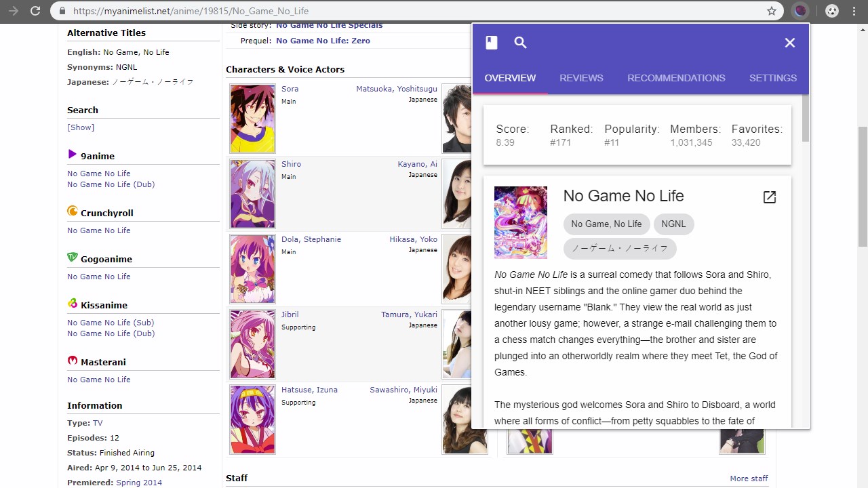Screen dimensions: 868x488
Task: Click the No Game No Life heading in popup
Action: [x=623, y=196]
